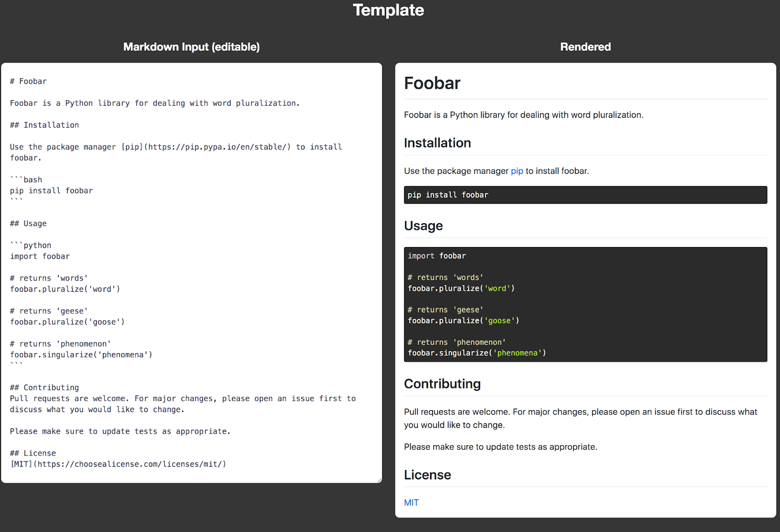Click the rendered 'Usage' heading
Viewport: 780px width, 532px height.
pyautogui.click(x=423, y=226)
